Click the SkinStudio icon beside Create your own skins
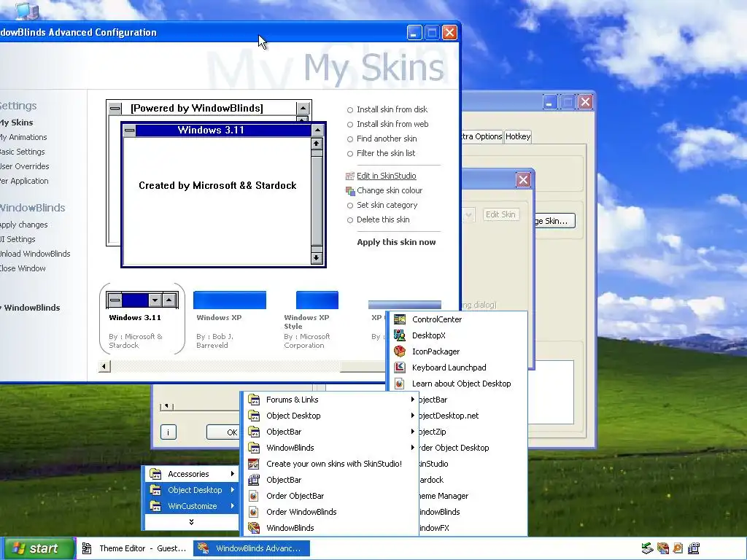Screen dimensions: 747x560 pyautogui.click(x=253, y=464)
